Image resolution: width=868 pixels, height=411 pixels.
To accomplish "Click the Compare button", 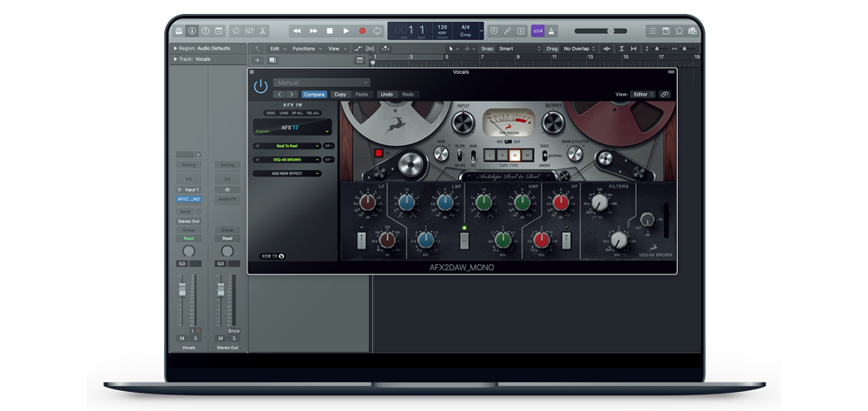I will pyautogui.click(x=314, y=94).
